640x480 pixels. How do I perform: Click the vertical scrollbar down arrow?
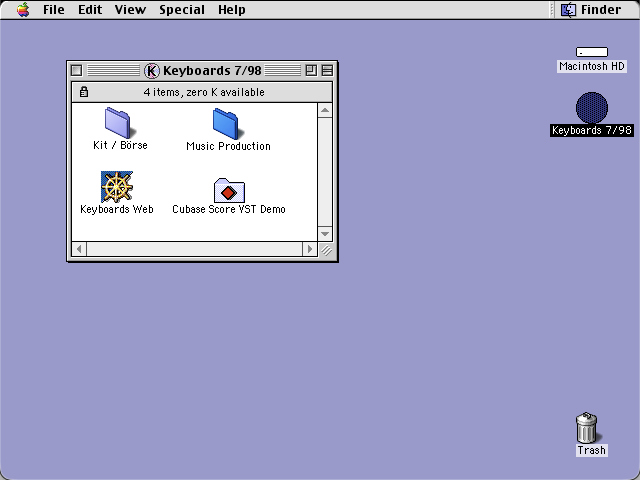click(x=325, y=234)
